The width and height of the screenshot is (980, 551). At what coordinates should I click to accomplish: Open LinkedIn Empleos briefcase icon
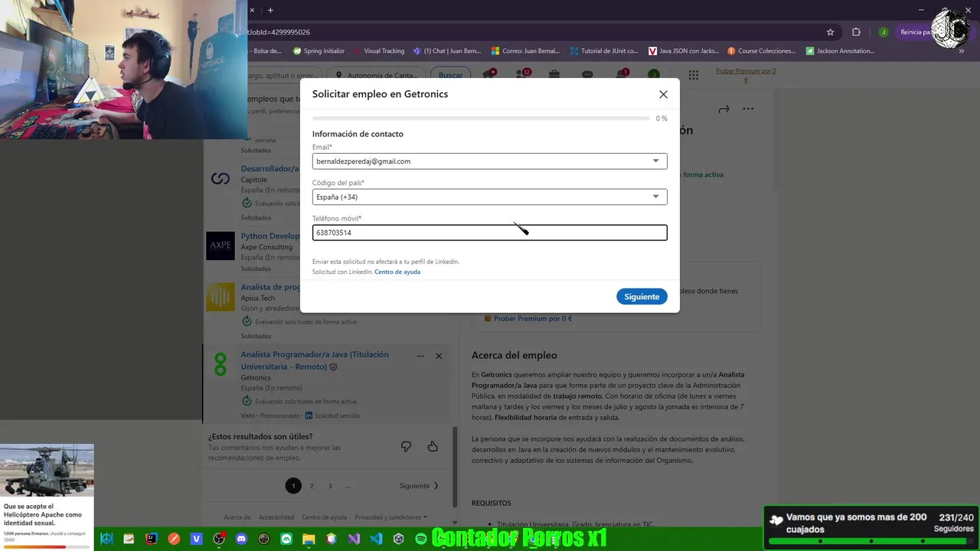[554, 74]
